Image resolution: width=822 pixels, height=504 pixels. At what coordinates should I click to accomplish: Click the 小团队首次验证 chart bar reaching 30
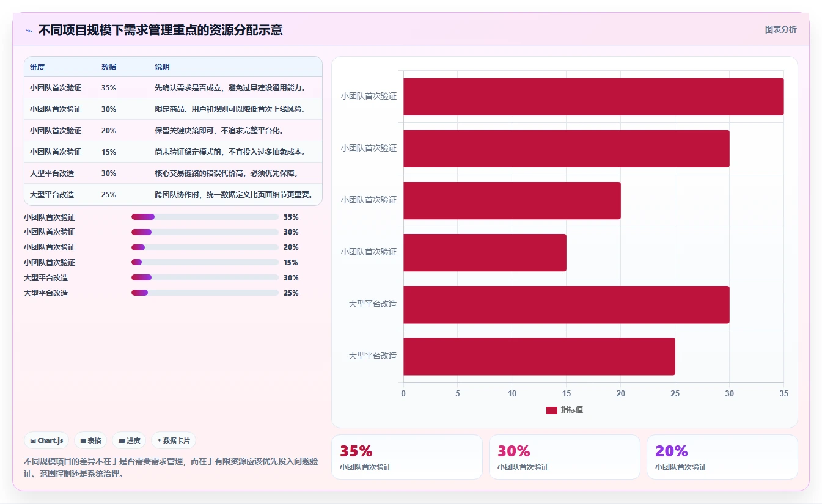(x=567, y=148)
